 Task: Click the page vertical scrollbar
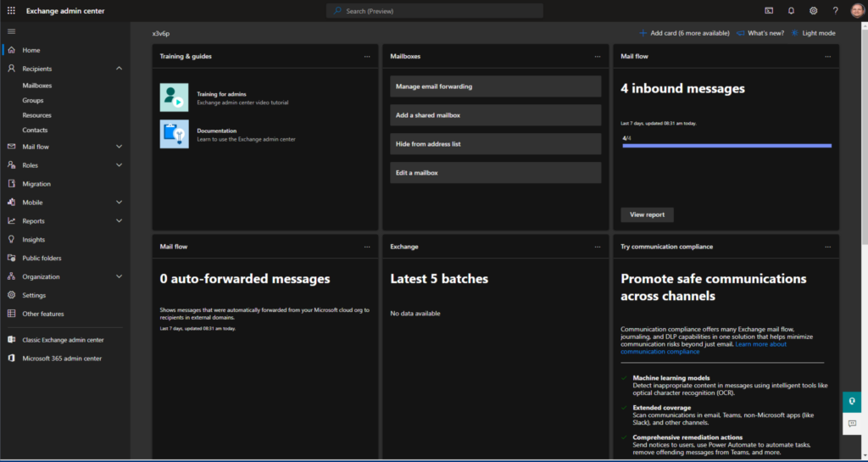[864, 138]
